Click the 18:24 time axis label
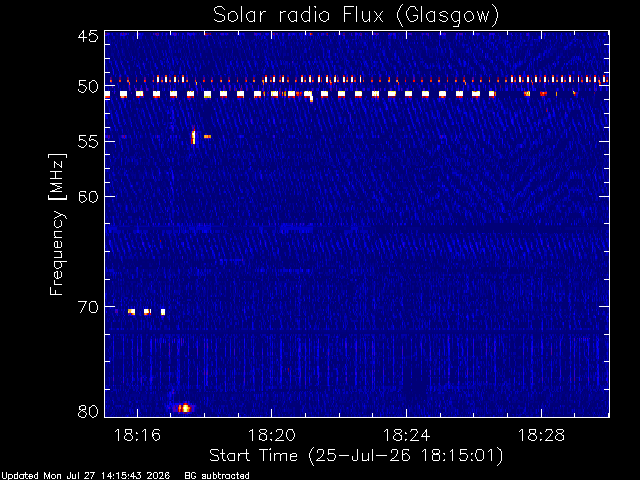The height and width of the screenshot is (480, 640). (406, 435)
